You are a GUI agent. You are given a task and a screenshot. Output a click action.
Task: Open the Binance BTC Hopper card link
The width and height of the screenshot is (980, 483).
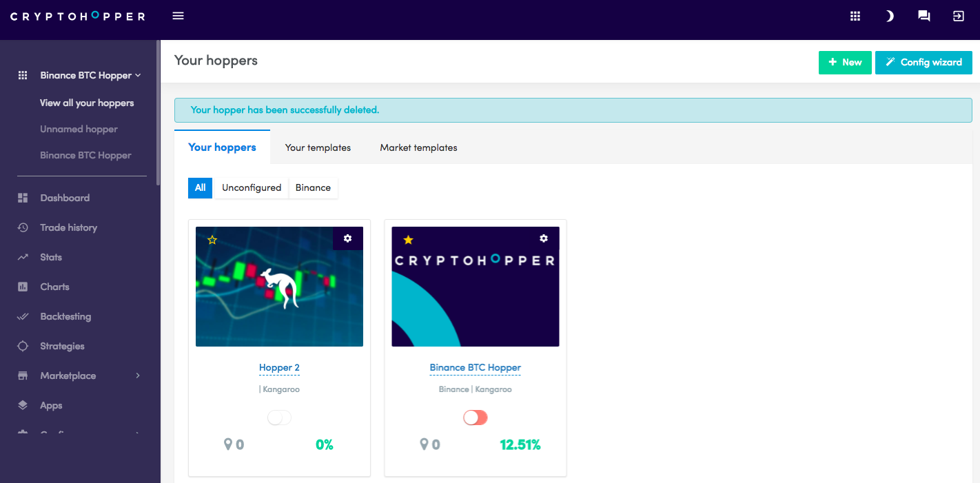click(x=476, y=367)
